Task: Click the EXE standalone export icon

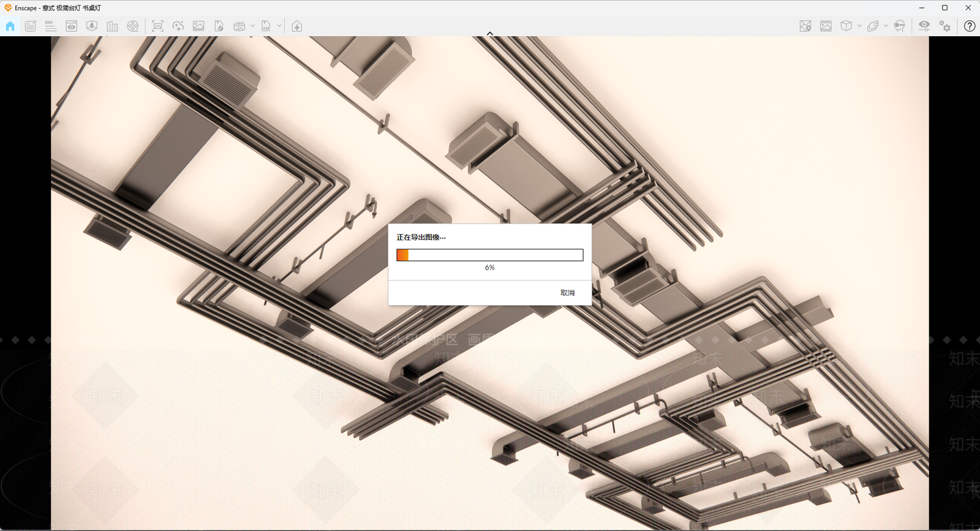Action: 266,26
